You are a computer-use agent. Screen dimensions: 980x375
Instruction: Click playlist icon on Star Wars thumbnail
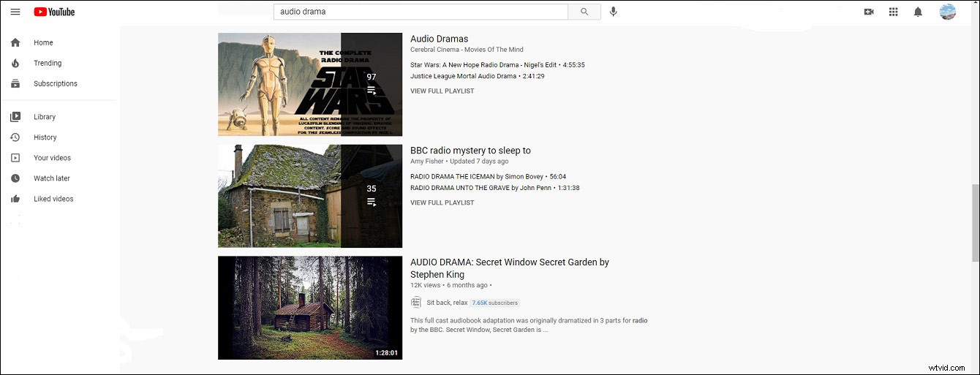[372, 91]
